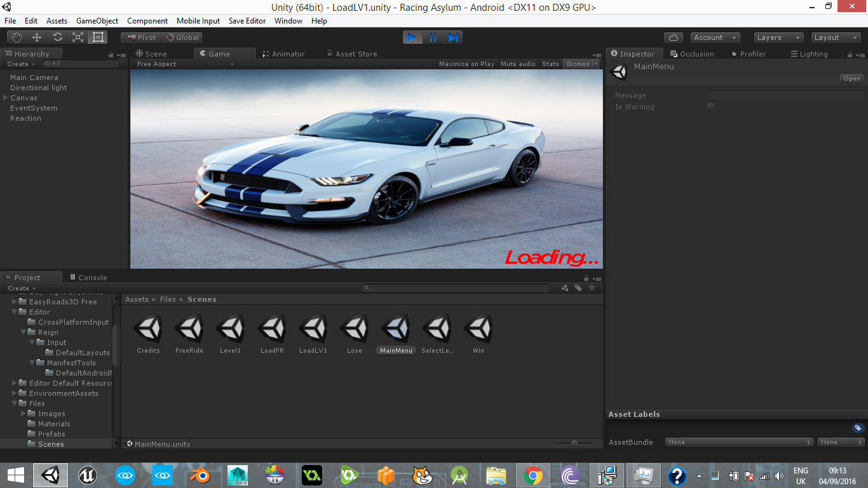The height and width of the screenshot is (488, 868).
Task: Open the GameObject menu
Action: point(97,21)
